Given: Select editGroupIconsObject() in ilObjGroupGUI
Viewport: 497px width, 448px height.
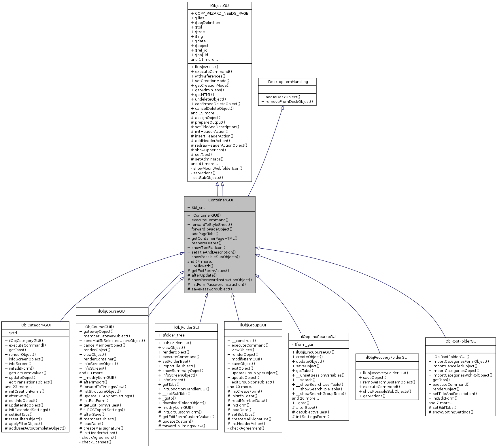Looking at the screenshot, I should click(x=251, y=382).
